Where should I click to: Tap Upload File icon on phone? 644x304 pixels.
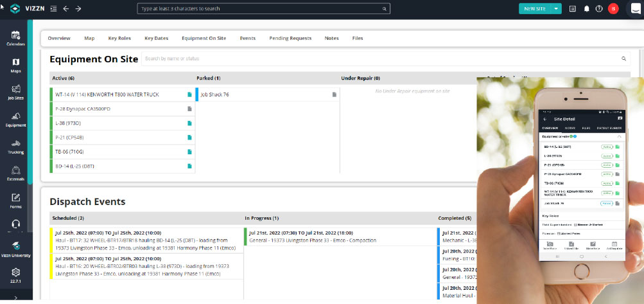(x=571, y=246)
